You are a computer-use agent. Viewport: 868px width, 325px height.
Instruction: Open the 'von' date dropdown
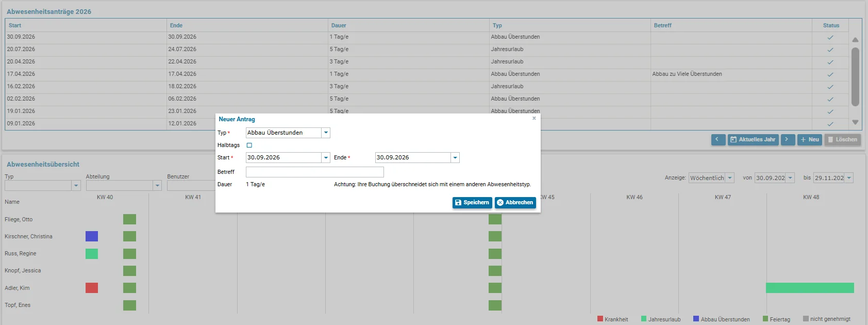(790, 178)
